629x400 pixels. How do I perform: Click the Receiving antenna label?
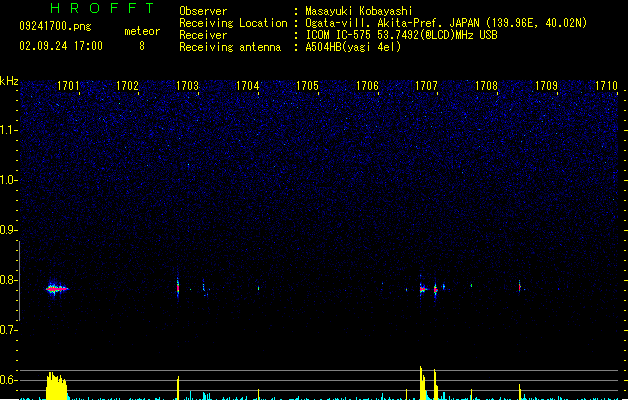point(230,47)
